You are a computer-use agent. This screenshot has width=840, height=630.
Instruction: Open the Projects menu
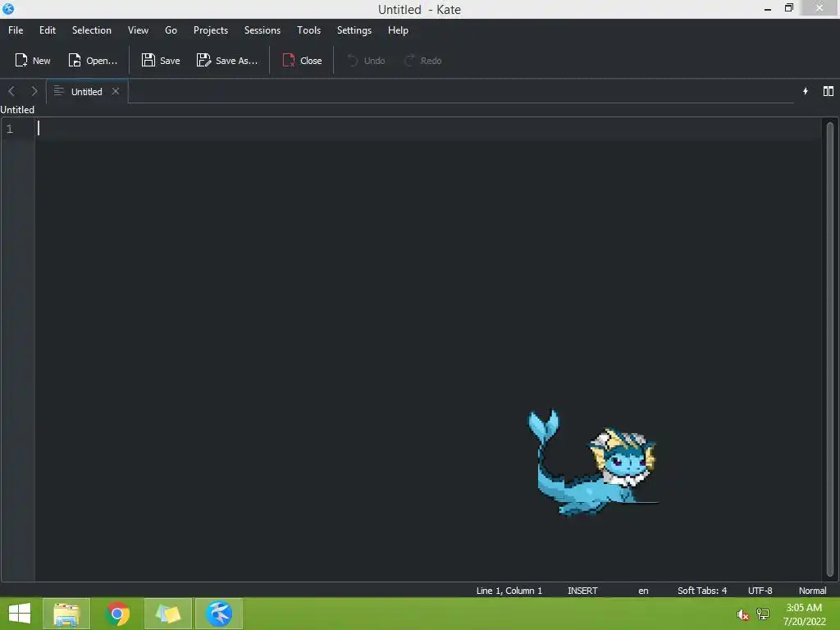(211, 30)
